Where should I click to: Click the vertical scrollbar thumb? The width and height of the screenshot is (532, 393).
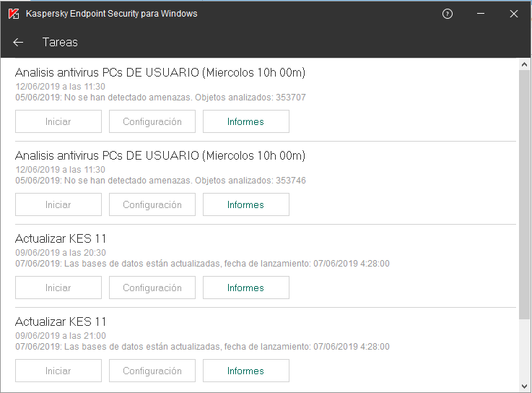pos(525,195)
